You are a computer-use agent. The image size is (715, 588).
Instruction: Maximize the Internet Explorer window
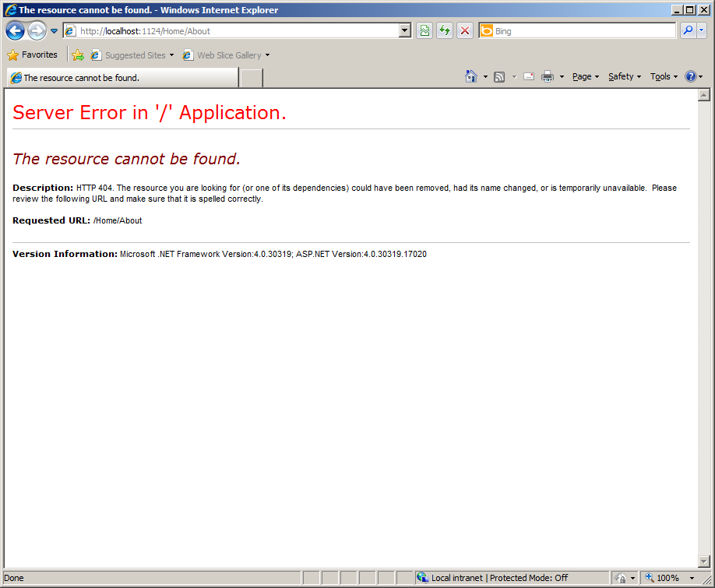coord(690,9)
